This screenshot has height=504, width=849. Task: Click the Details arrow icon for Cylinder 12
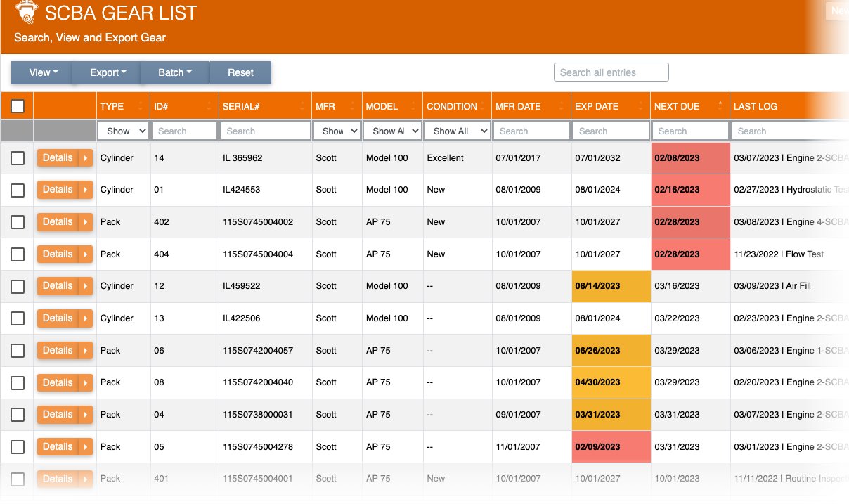point(86,286)
